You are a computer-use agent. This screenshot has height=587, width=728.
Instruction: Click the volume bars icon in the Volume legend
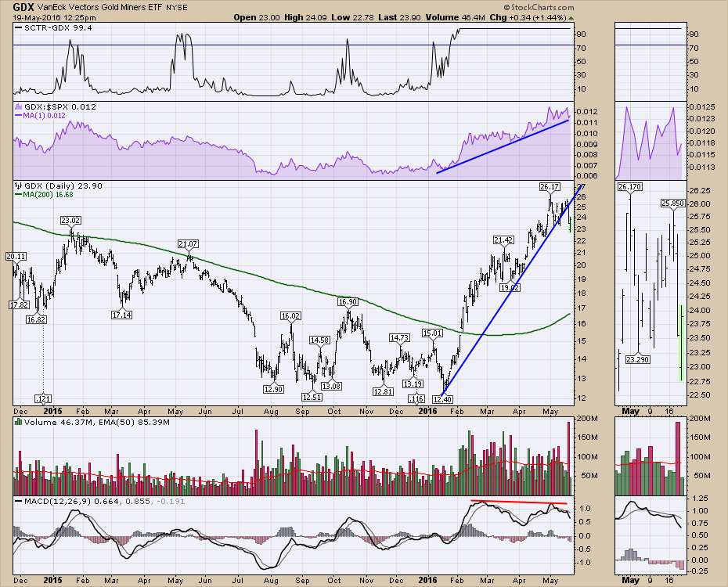(19, 423)
